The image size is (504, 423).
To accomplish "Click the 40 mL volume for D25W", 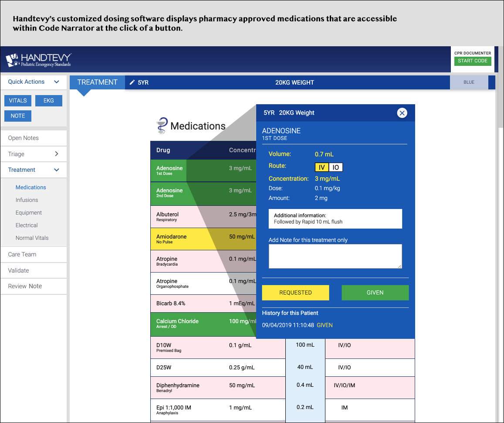I will click(305, 367).
